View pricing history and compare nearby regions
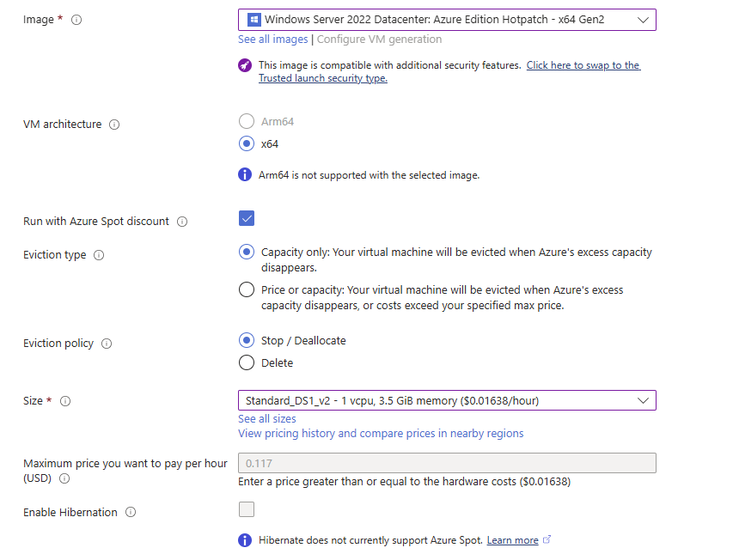This screenshot has width=739, height=560. 381,433
